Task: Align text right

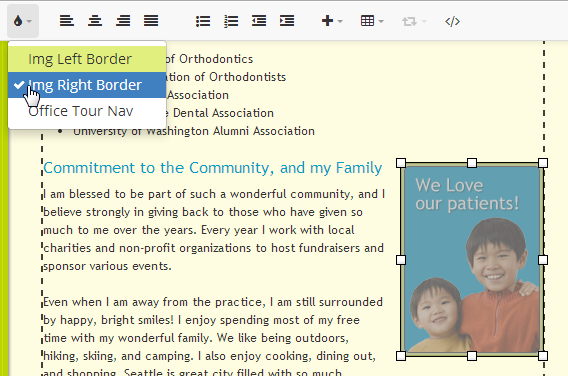Action: point(123,21)
